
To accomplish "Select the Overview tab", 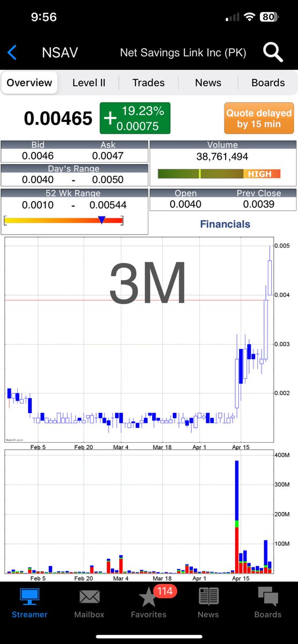I will pos(30,83).
